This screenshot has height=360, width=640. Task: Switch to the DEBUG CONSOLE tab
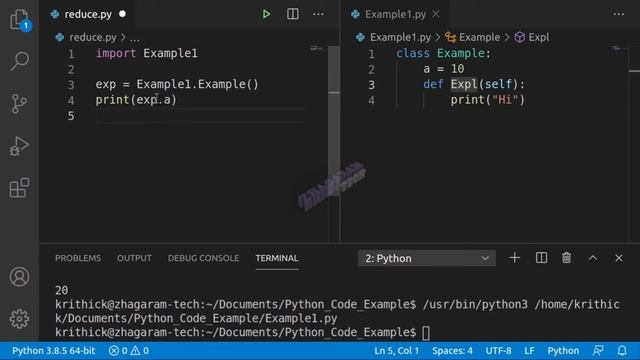[203, 258]
